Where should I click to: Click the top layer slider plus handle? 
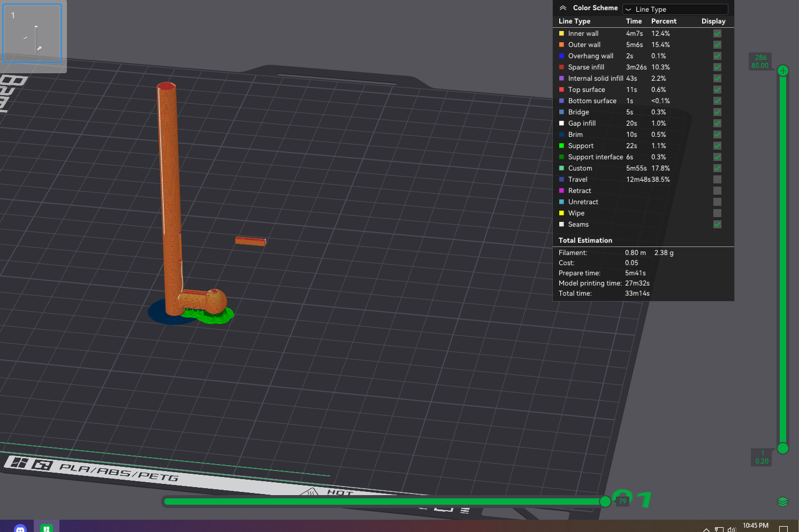pyautogui.click(x=782, y=71)
